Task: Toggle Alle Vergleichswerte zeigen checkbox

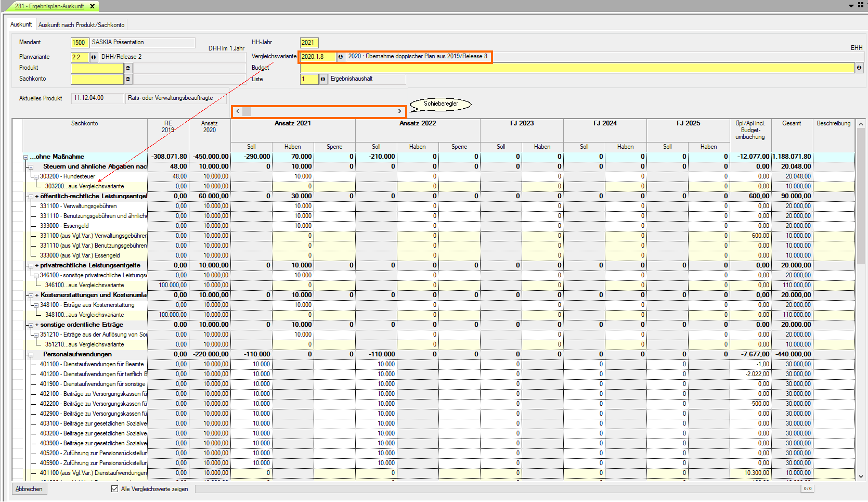Action: (x=114, y=489)
